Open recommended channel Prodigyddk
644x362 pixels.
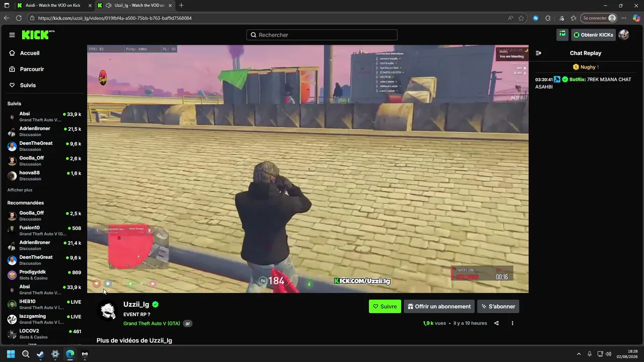pos(44,275)
